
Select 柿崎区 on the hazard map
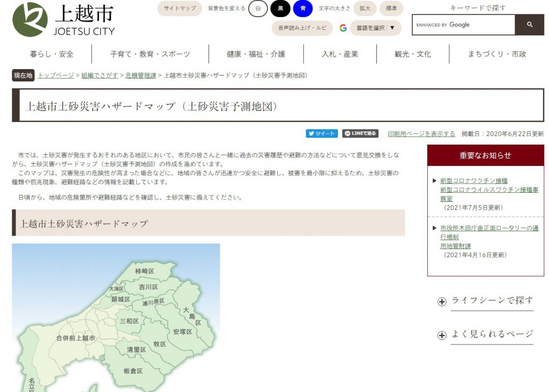pyautogui.click(x=144, y=272)
